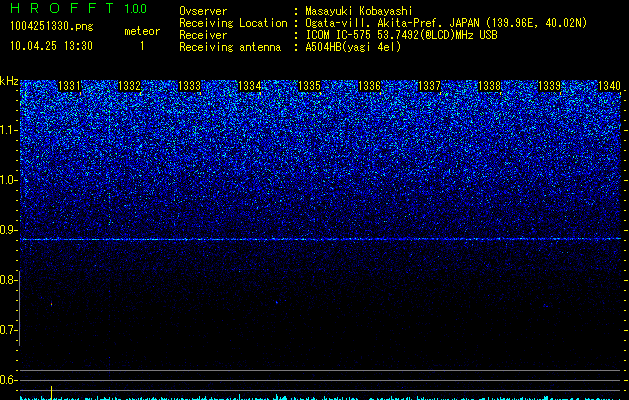Image resolution: width=629 pixels, height=400 pixels.
Task: Click the 1.1 kHz axis label
Action: coord(8,130)
